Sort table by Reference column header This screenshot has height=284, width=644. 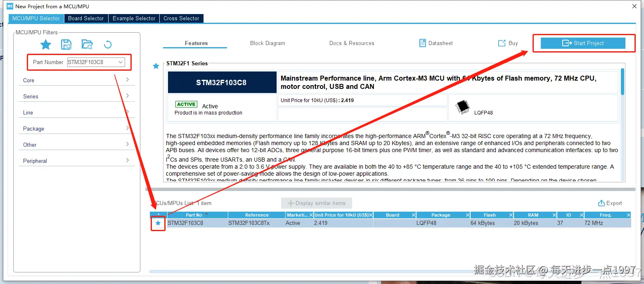click(257, 215)
